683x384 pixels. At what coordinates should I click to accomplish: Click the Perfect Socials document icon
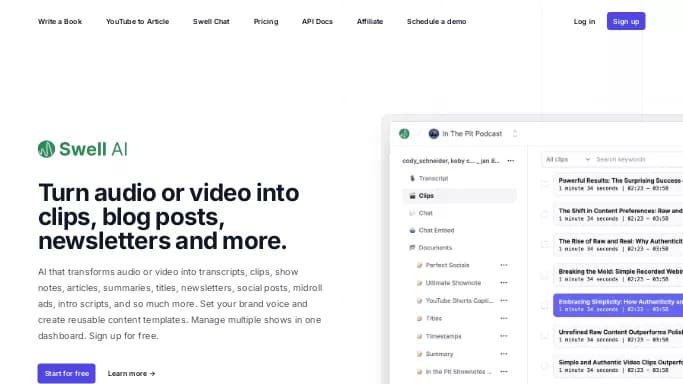(x=419, y=265)
